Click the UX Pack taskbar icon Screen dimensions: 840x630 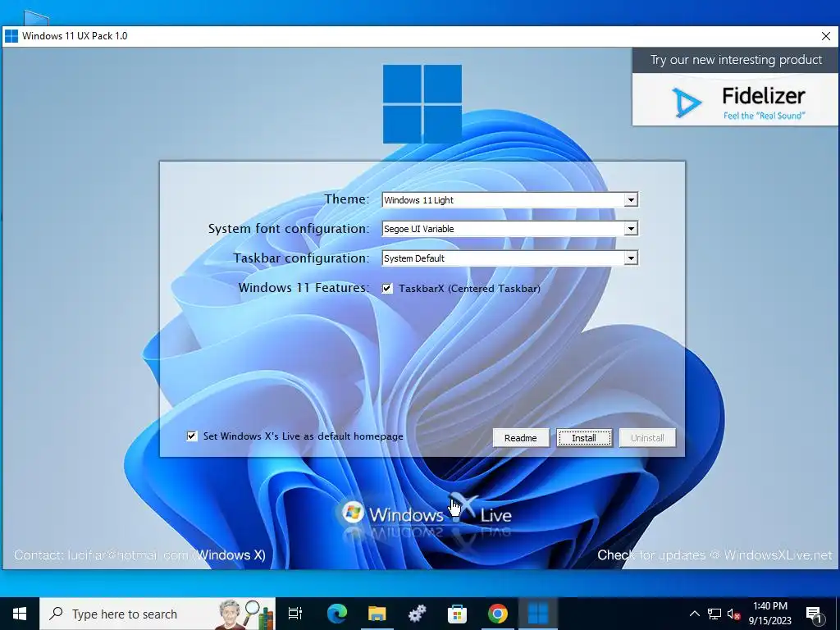click(538, 614)
